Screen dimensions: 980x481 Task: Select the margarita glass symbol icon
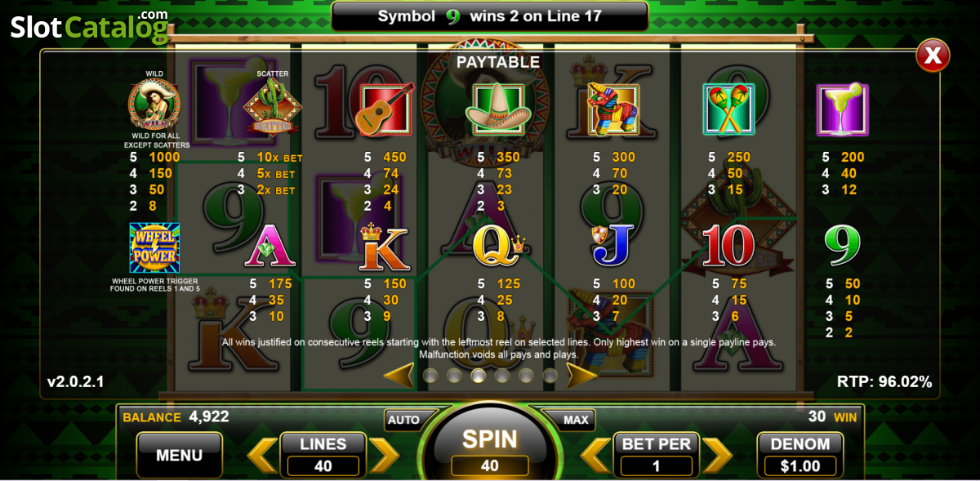click(842, 109)
